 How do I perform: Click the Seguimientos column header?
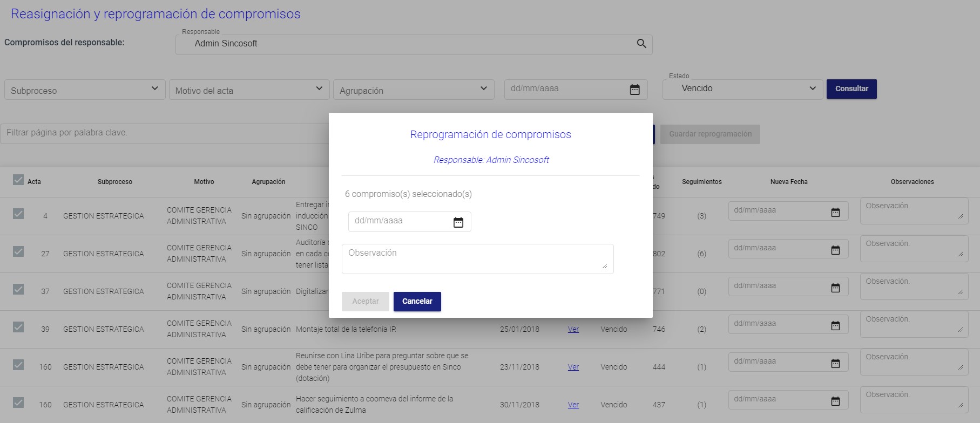pos(701,182)
